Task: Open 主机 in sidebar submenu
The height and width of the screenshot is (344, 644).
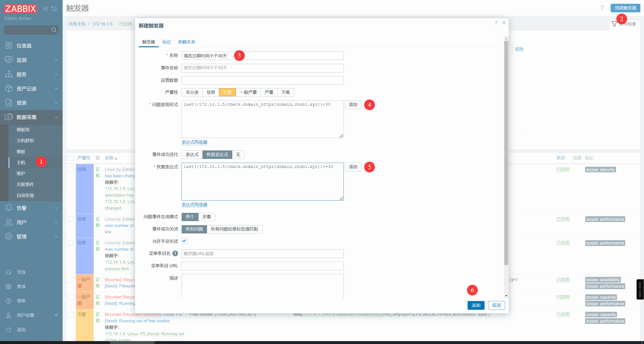Action: pyautogui.click(x=36, y=162)
